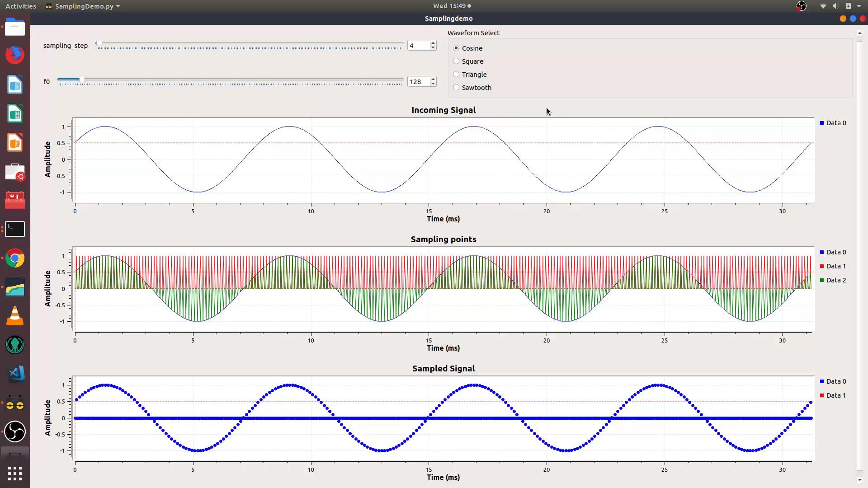The height and width of the screenshot is (488, 868).
Task: Click the sampling_step value field
Action: [x=419, y=45]
